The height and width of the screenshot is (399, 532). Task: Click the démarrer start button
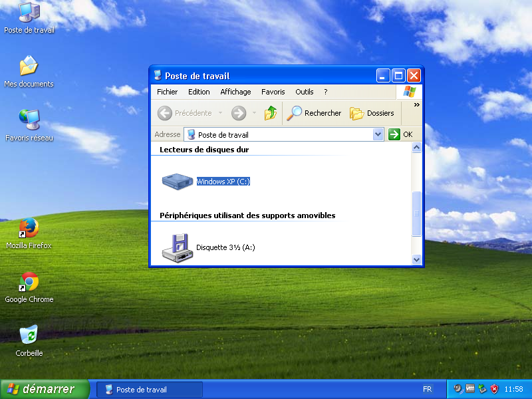(x=45, y=389)
